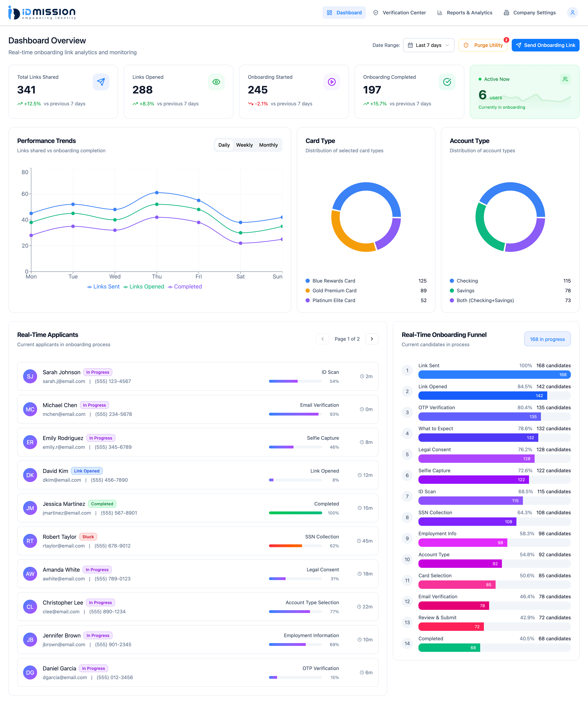Click David Kim's Link Opened status badge
The width and height of the screenshot is (588, 704).
tap(86, 471)
